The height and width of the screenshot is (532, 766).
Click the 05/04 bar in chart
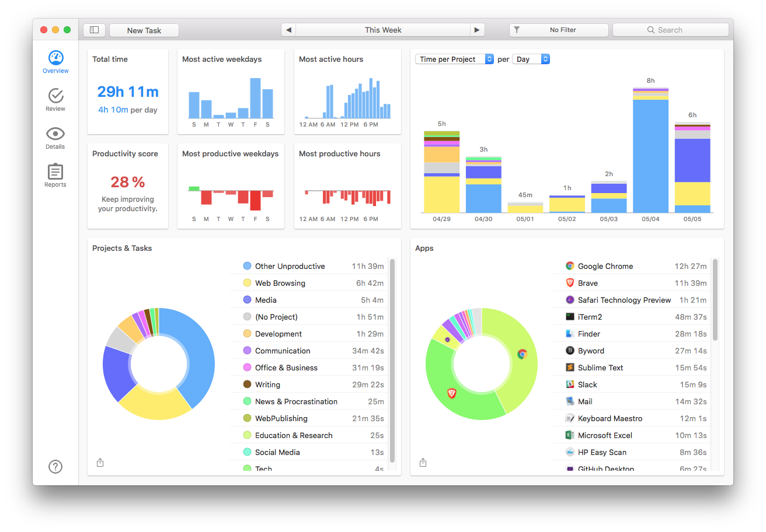[x=650, y=150]
